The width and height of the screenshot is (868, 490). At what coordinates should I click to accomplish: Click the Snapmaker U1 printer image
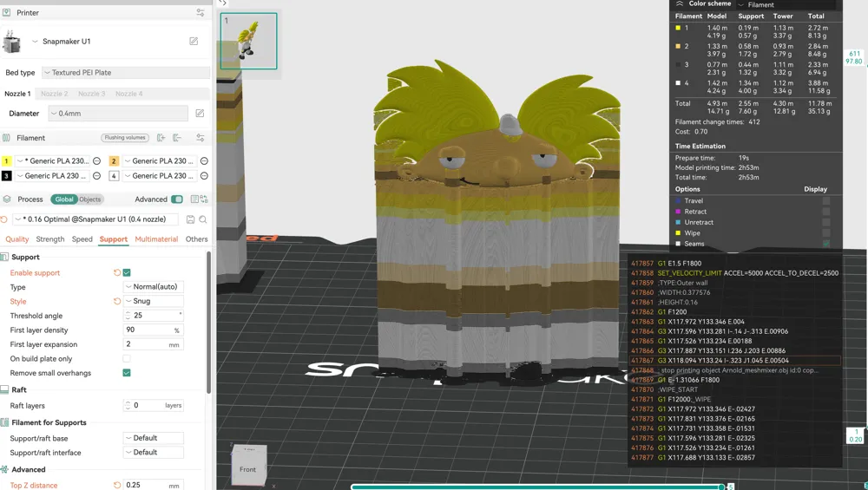coord(11,42)
